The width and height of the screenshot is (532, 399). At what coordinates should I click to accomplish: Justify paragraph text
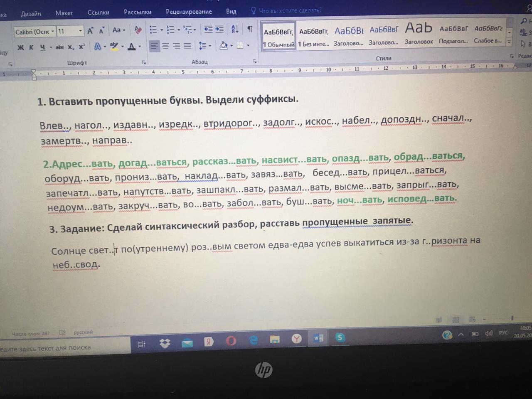click(x=187, y=46)
